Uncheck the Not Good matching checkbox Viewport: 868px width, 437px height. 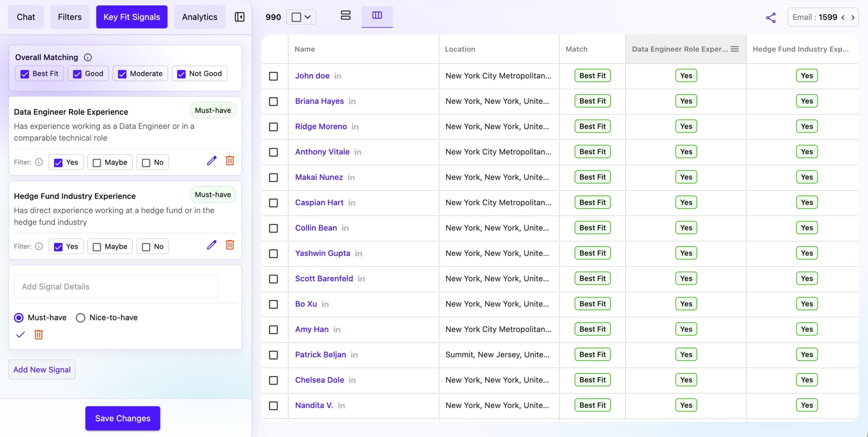[181, 74]
